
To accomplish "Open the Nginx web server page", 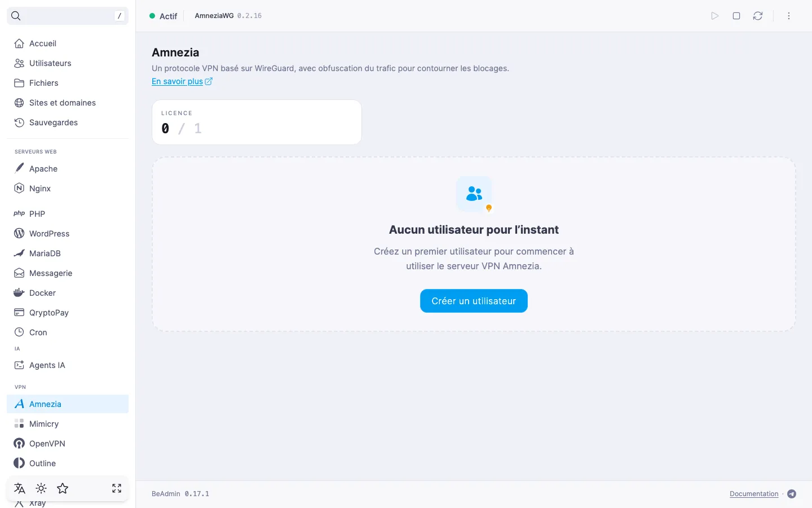I will (68, 189).
